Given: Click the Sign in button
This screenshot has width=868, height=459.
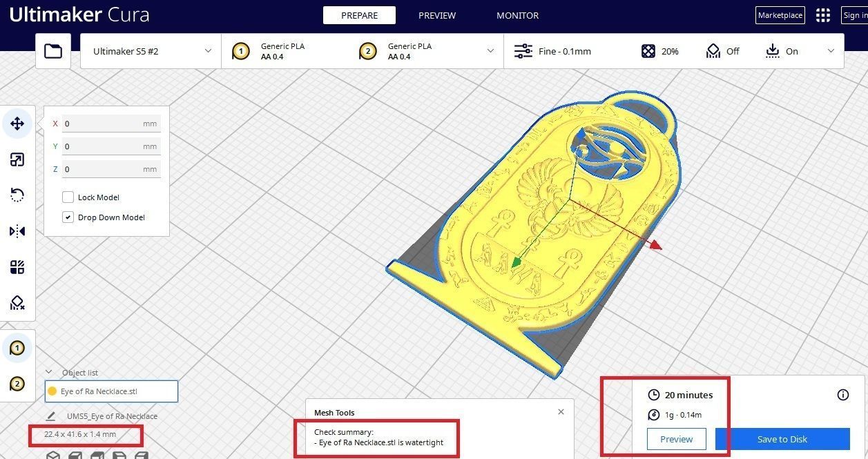Looking at the screenshot, I should (x=855, y=15).
